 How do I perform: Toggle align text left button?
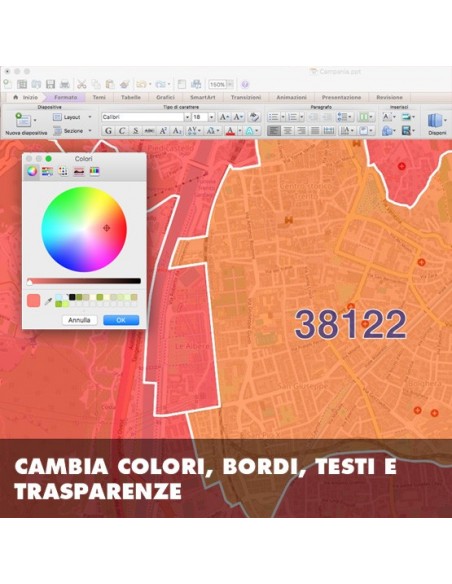coord(274,131)
